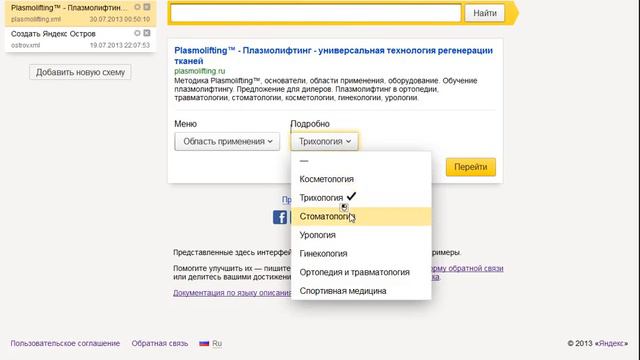This screenshot has width=640, height=360.
Task: Choose Гинекология from the dropdown list
Action: (361, 253)
